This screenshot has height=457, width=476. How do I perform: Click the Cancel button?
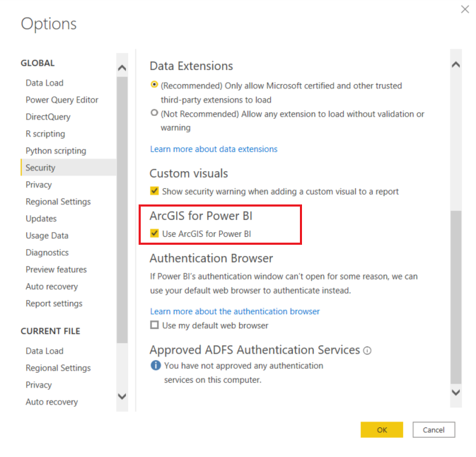(x=434, y=429)
